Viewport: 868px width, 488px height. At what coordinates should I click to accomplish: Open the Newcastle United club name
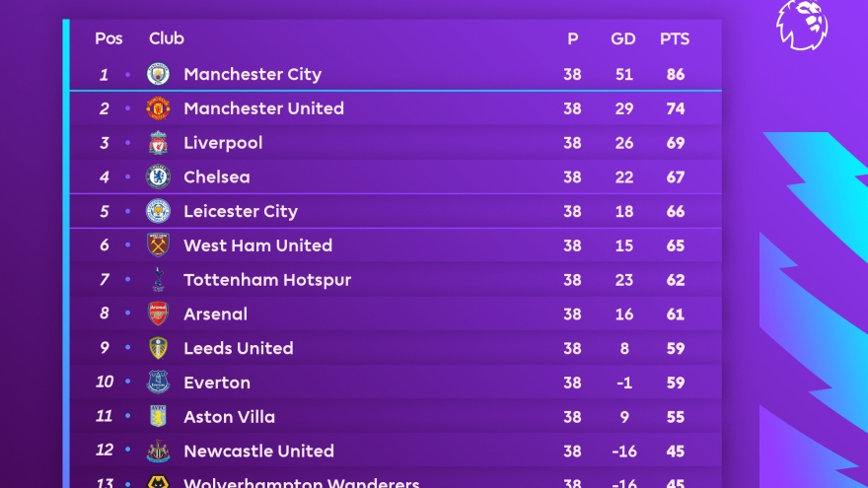(258, 451)
